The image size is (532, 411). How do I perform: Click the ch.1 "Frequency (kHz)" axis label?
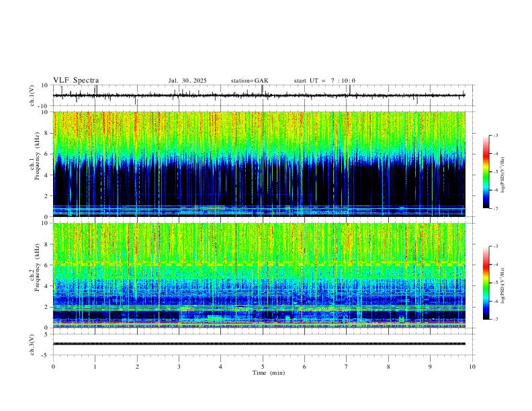pos(37,156)
